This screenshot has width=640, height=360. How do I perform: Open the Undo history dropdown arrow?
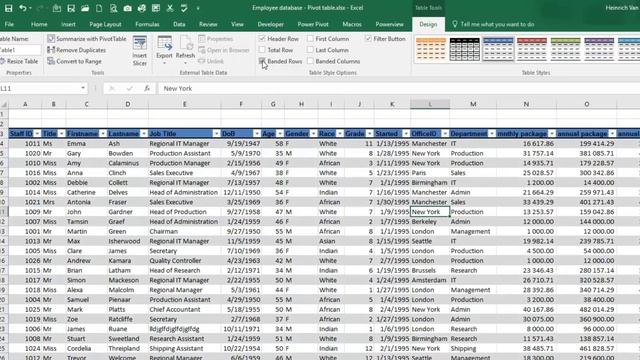[30, 8]
